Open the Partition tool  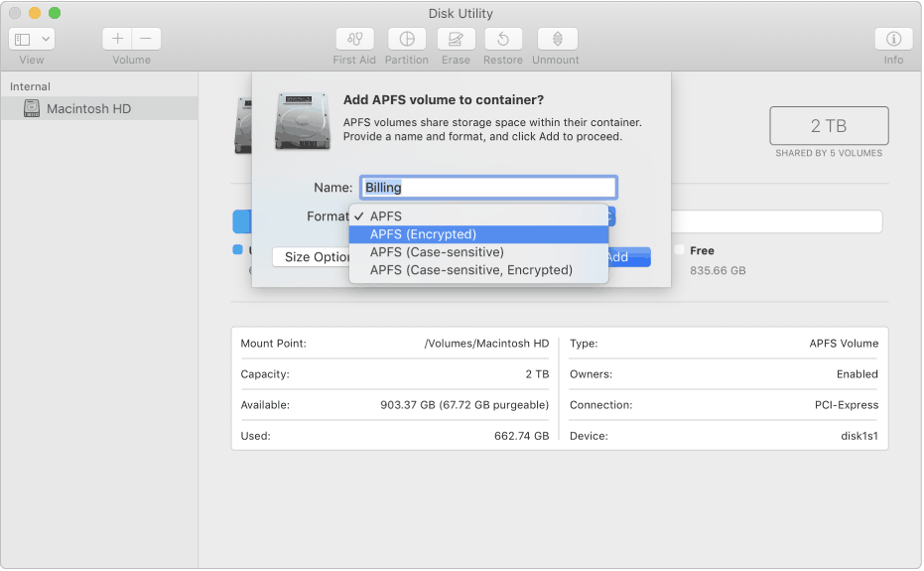407,39
